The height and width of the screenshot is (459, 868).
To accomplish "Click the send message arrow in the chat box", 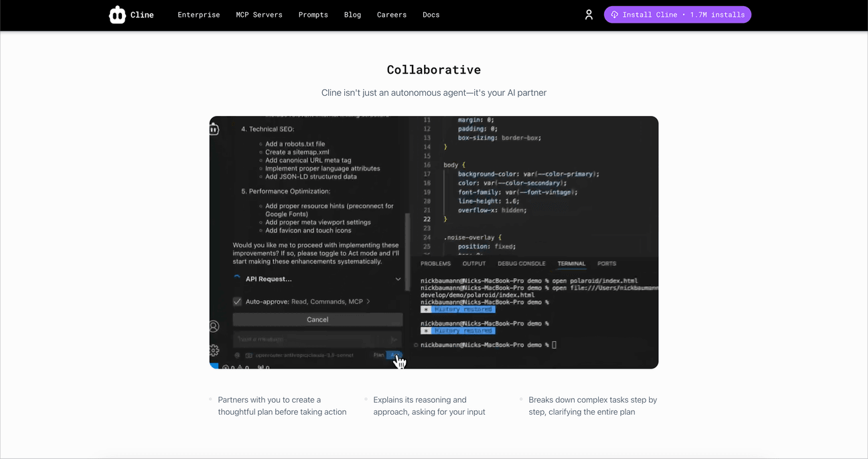I will [393, 339].
